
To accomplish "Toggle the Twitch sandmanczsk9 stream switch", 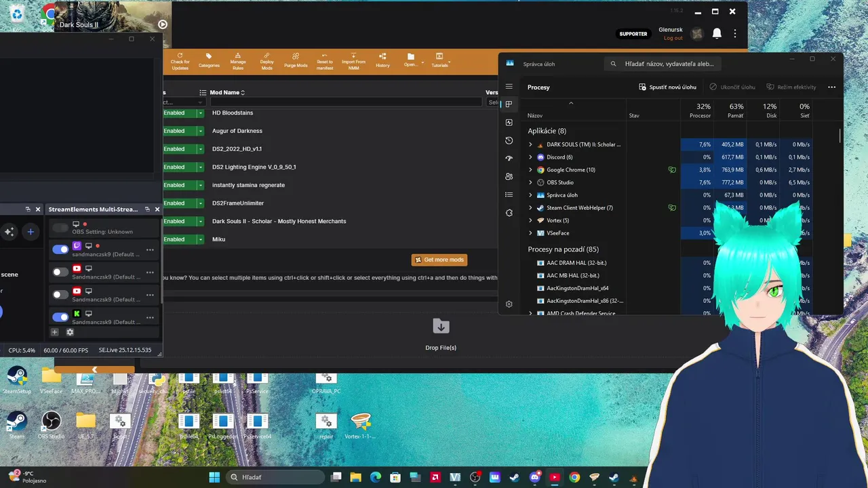I will (60, 249).
